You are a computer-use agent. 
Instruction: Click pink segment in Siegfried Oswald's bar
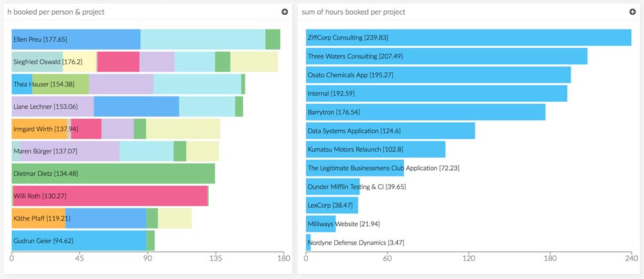pos(118,62)
